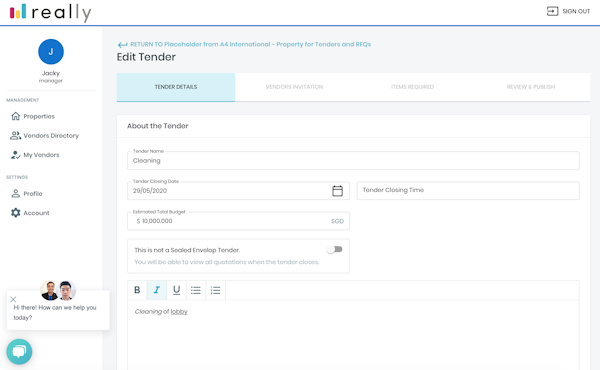Screen dimensions: 600x370
Task: Go to My Vendors
Action: [41, 155]
